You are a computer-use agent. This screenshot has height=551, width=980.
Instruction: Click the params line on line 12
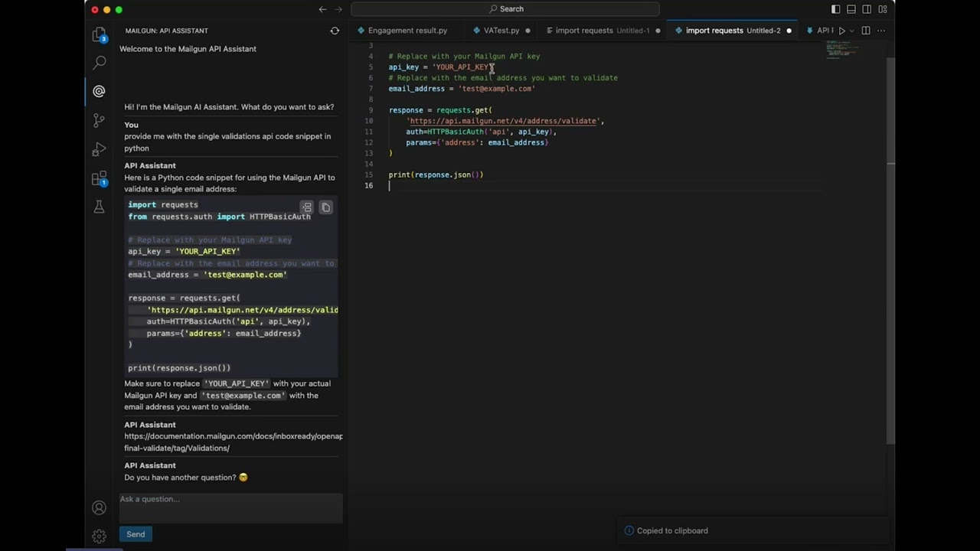pyautogui.click(x=477, y=142)
